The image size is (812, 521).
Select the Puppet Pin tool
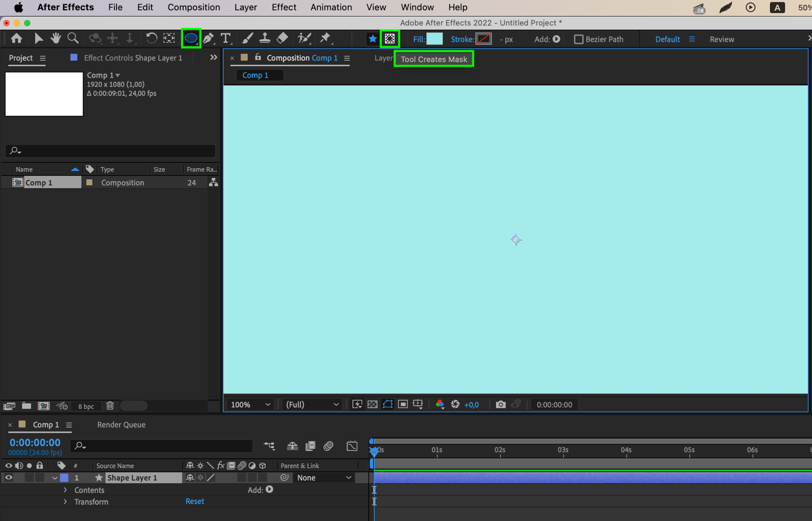[x=325, y=38]
